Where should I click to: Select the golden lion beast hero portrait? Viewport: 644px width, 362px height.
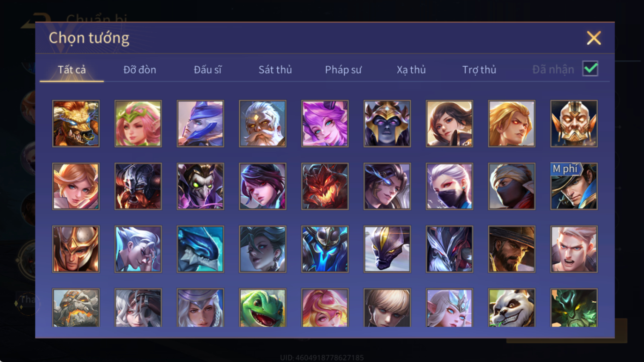(76, 124)
